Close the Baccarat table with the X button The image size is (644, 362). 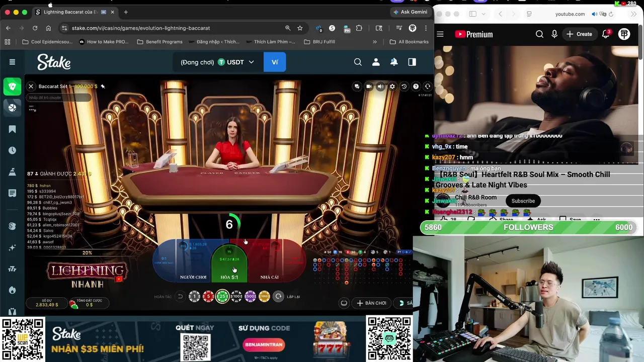tap(31, 86)
